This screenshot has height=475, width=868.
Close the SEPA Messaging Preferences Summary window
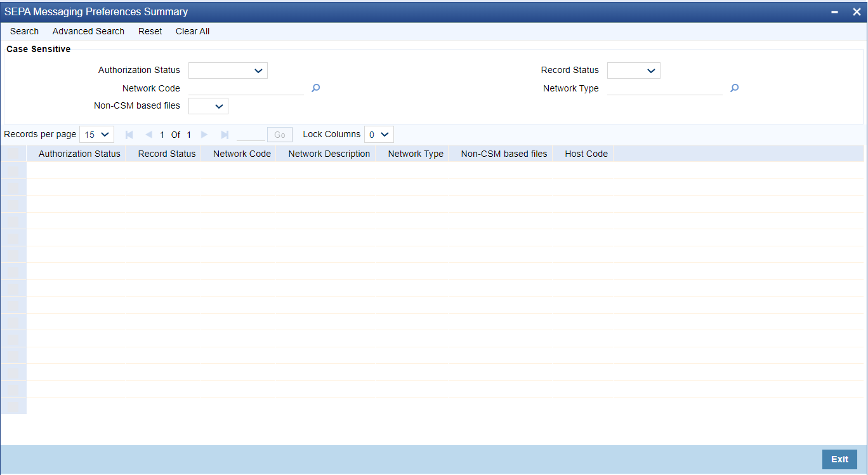click(856, 12)
